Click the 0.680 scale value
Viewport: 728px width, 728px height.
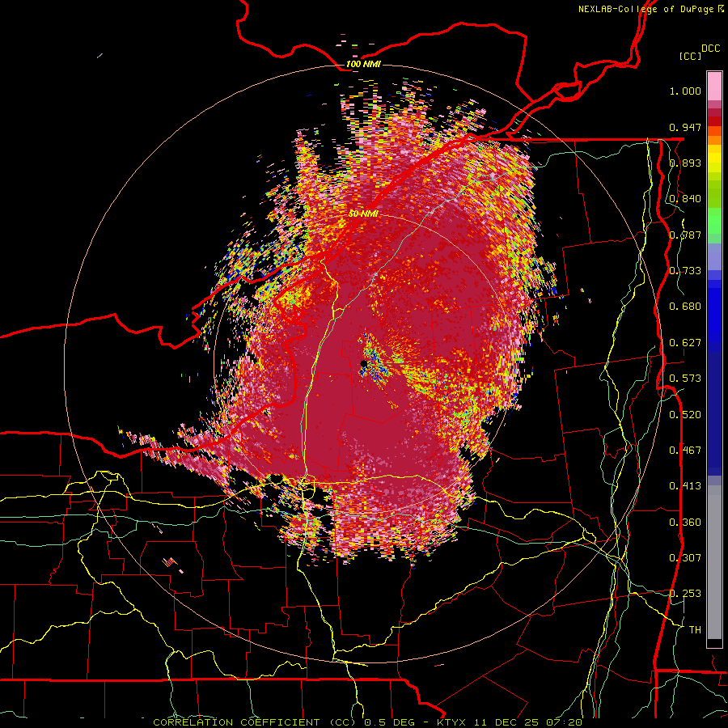(685, 307)
